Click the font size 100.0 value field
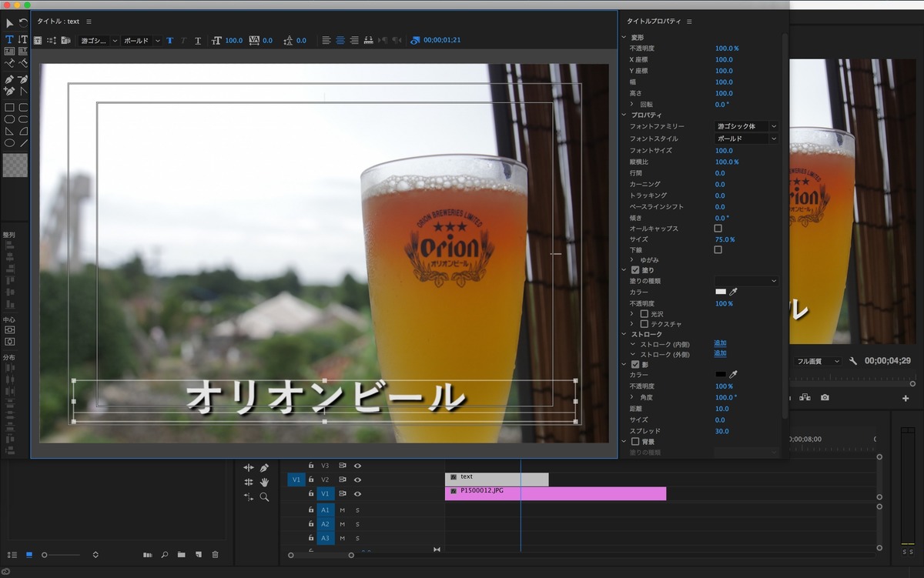924x578 pixels. point(724,150)
